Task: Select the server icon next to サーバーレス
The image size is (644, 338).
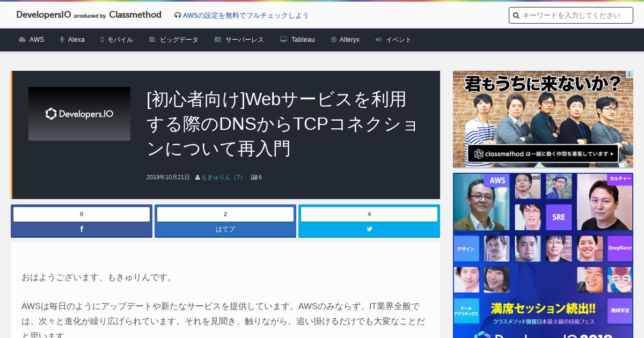Action: point(218,40)
